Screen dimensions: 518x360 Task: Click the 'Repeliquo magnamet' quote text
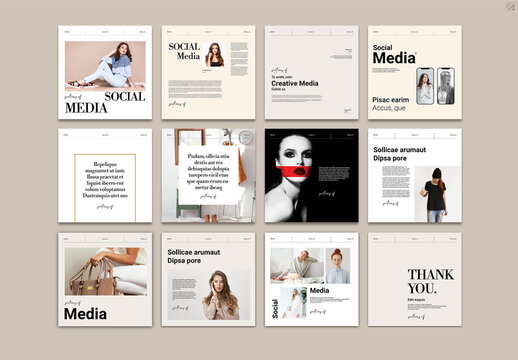coord(105,180)
